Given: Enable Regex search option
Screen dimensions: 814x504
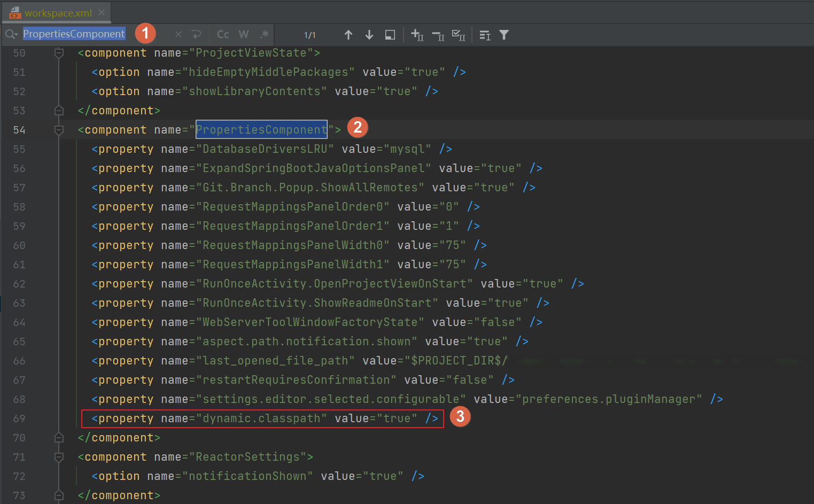Looking at the screenshot, I should [264, 34].
